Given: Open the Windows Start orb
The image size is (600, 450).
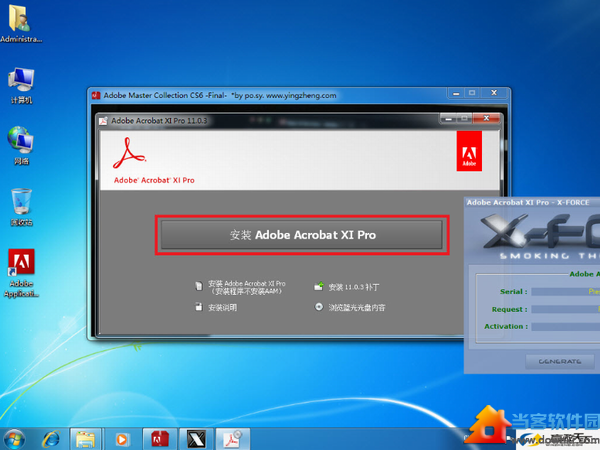Looking at the screenshot, I should [15, 439].
